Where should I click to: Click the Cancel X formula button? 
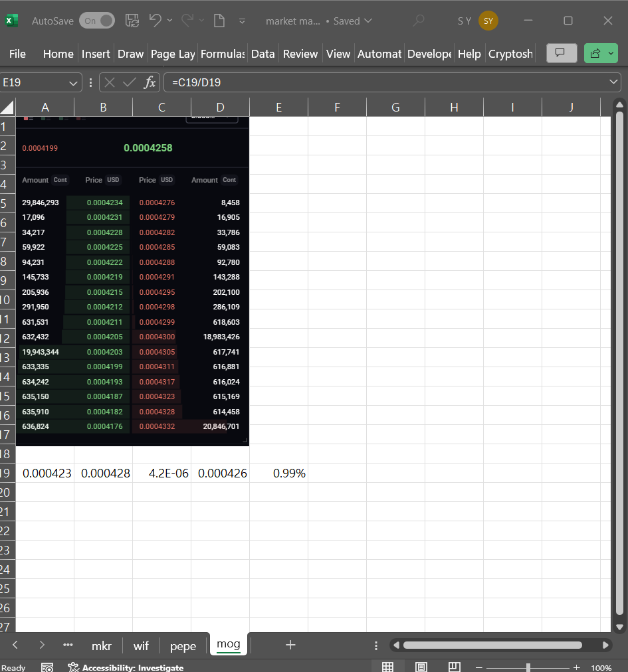click(110, 82)
